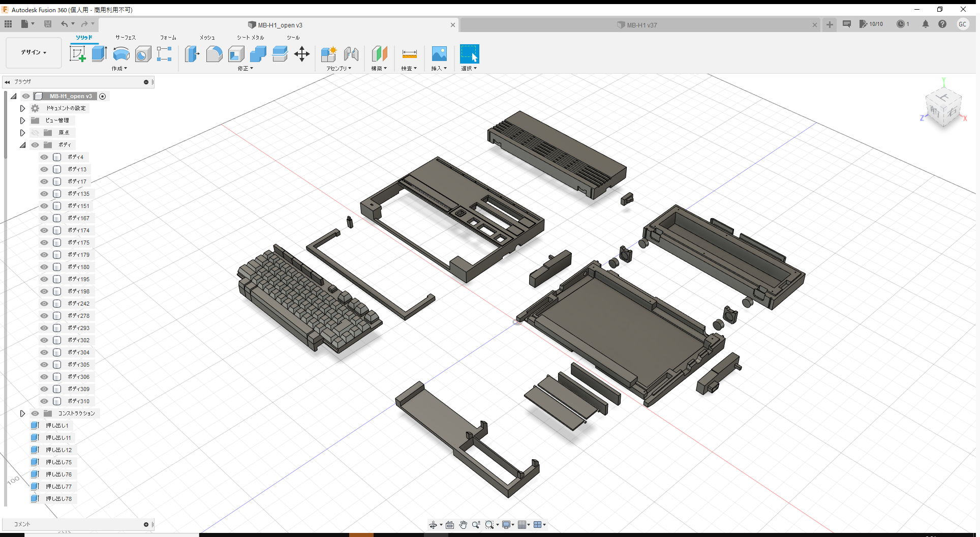
Task: Open the デザイン workspace switcher
Action: click(x=33, y=52)
